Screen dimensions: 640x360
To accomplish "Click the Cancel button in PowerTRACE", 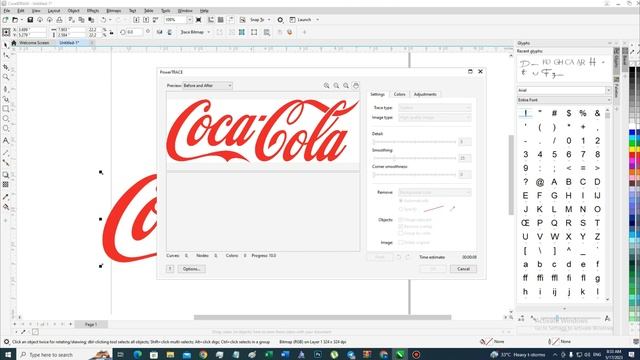I will point(463,269).
